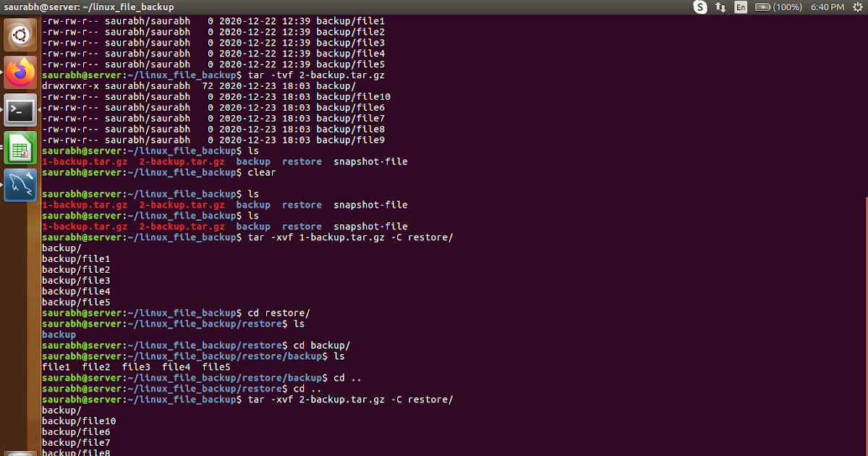The height and width of the screenshot is (456, 868).
Task: Click the battery charging icon
Action: tap(762, 7)
